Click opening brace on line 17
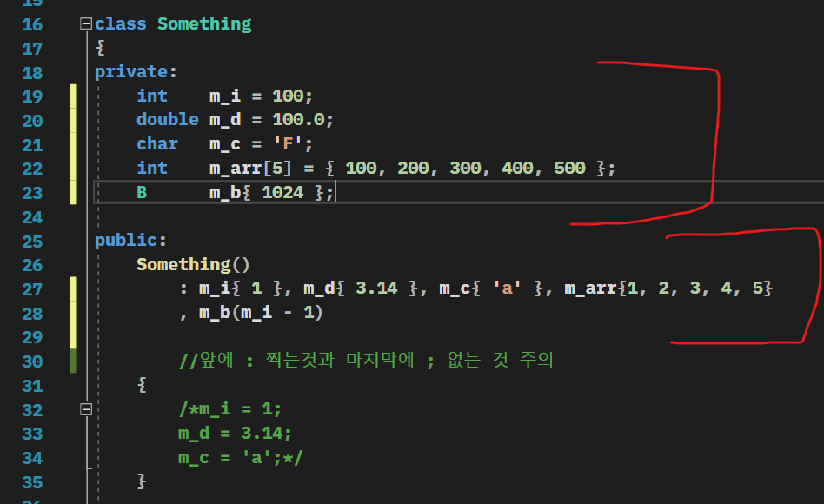The width and height of the screenshot is (824, 504). click(x=100, y=48)
